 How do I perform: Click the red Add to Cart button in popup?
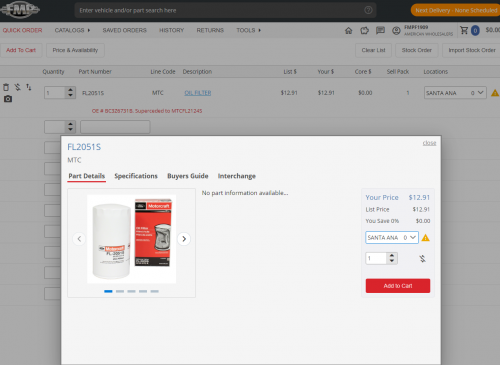pos(398,286)
